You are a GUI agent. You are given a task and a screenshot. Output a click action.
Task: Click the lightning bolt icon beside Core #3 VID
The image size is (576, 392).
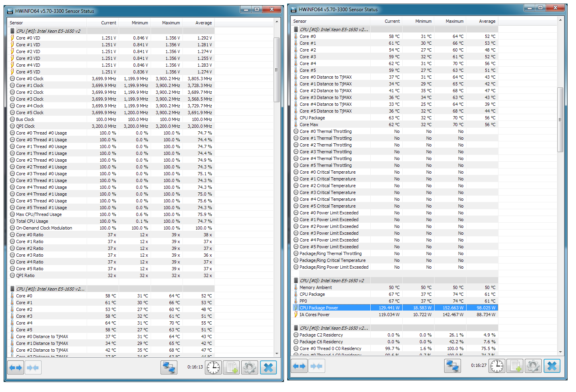(12, 58)
